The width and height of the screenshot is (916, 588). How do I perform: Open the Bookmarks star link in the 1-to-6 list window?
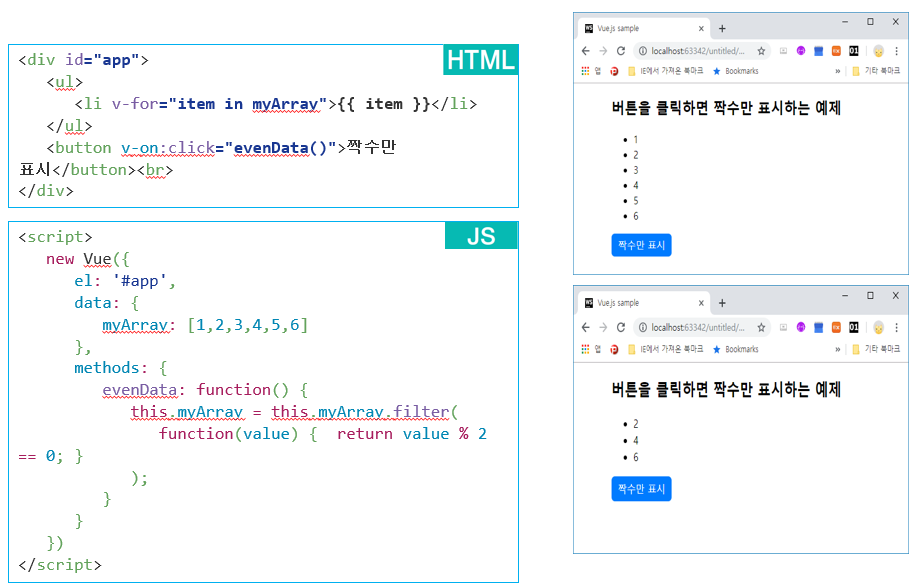pos(735,71)
